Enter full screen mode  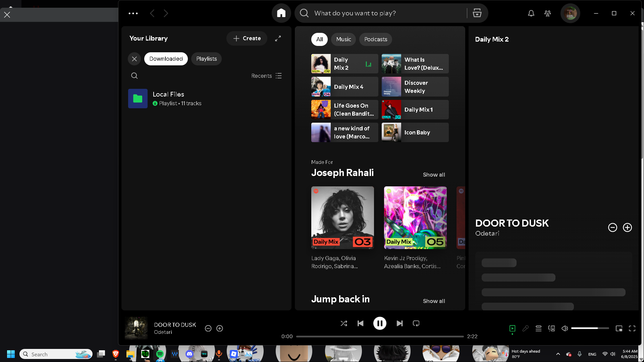[x=632, y=328]
